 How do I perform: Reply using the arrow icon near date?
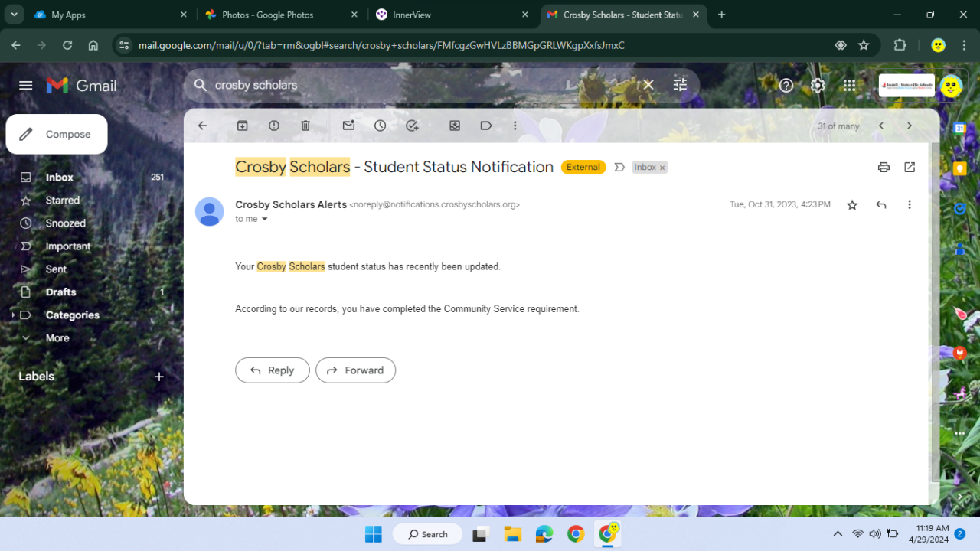coord(881,205)
